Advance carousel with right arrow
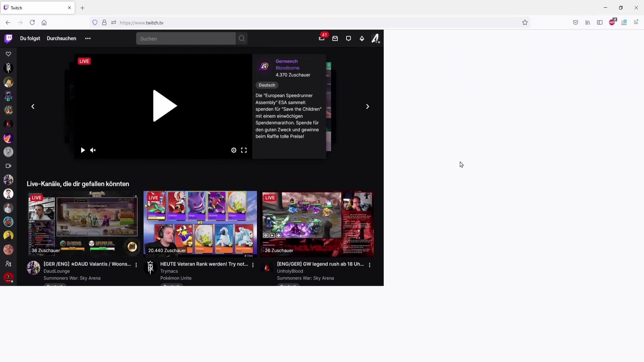This screenshot has height=362, width=644. pyautogui.click(x=368, y=107)
